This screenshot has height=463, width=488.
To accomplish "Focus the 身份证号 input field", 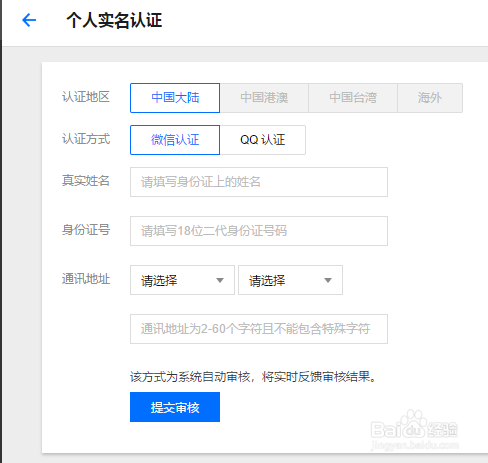I will click(259, 231).
